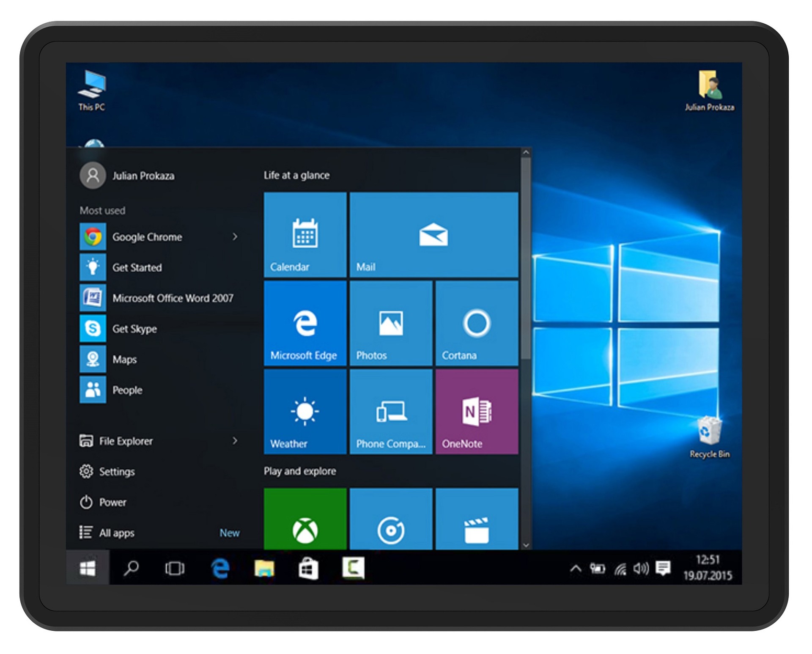812x654 pixels.
Task: Launch Microsoft Edge tile
Action: pyautogui.click(x=305, y=323)
